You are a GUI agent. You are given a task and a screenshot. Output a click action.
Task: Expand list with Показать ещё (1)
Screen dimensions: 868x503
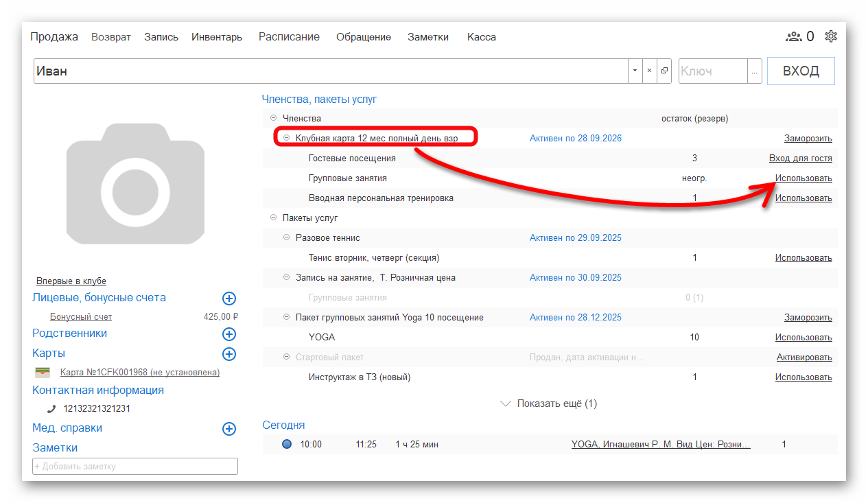[549, 403]
